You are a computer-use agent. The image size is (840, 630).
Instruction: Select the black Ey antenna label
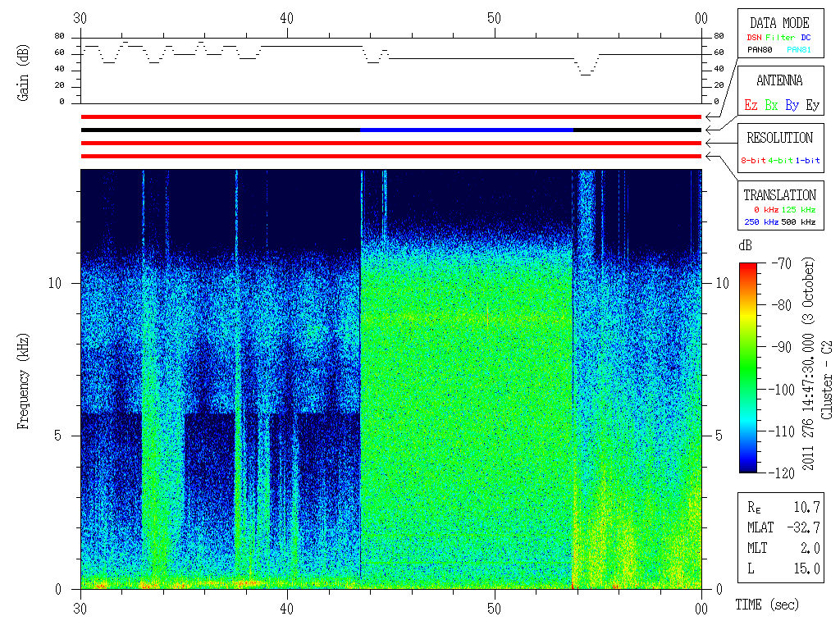point(813,105)
